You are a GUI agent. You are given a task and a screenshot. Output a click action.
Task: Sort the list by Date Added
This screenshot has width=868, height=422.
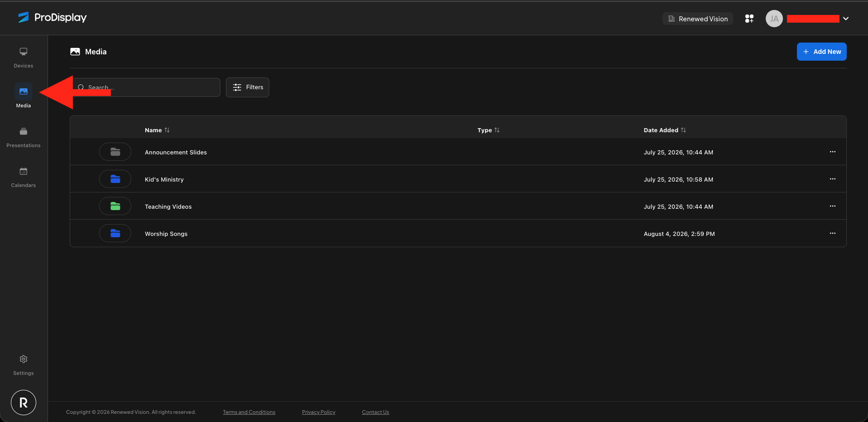[x=665, y=130]
